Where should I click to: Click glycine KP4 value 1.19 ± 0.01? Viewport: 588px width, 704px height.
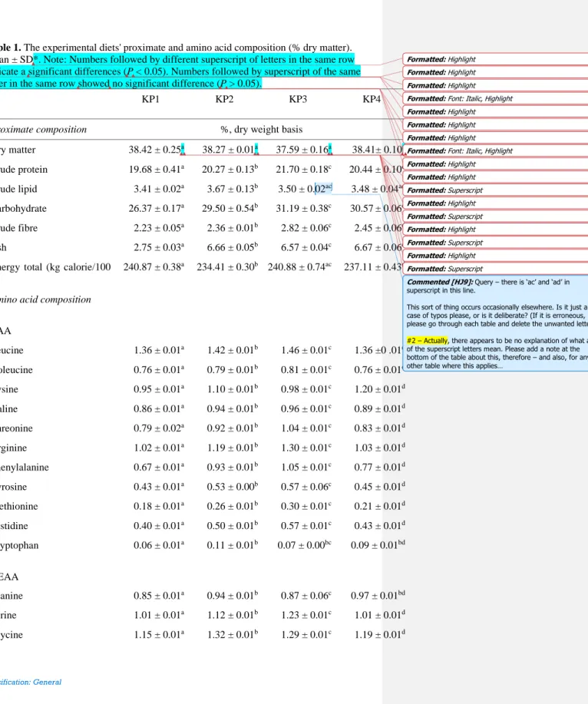click(x=380, y=635)
